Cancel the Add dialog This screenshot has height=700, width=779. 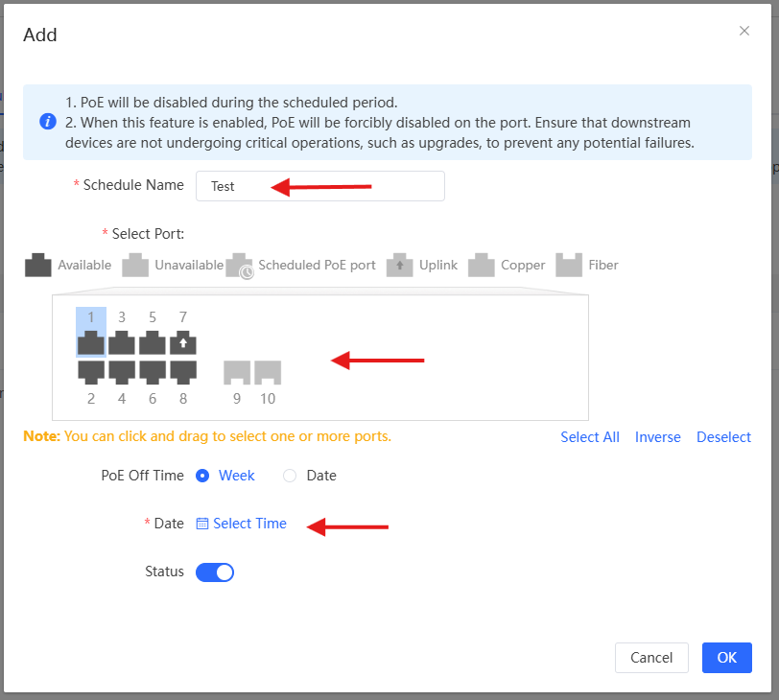coord(651,658)
